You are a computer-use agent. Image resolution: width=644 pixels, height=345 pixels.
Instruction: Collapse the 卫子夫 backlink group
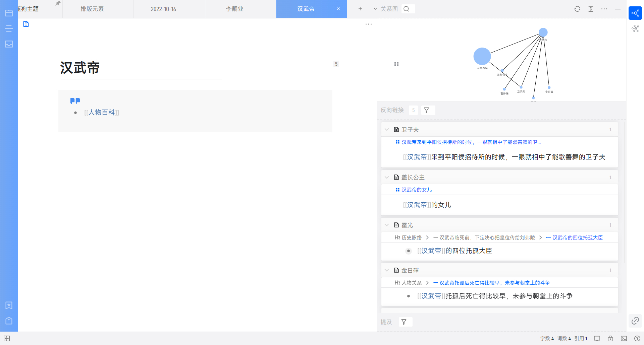click(387, 130)
